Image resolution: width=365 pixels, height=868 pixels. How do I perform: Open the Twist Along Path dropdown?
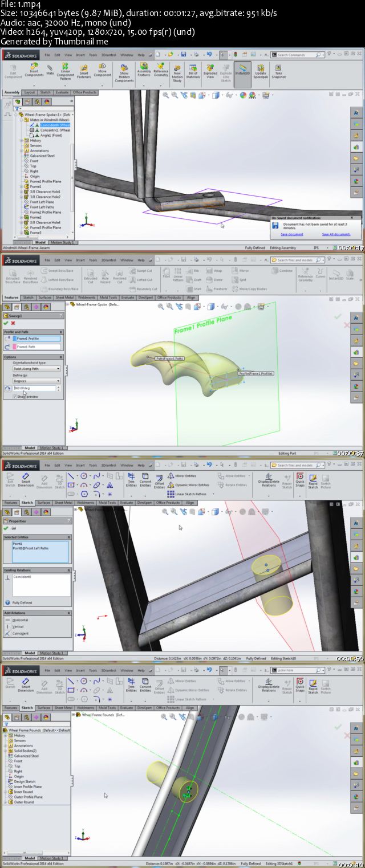pyautogui.click(x=36, y=369)
